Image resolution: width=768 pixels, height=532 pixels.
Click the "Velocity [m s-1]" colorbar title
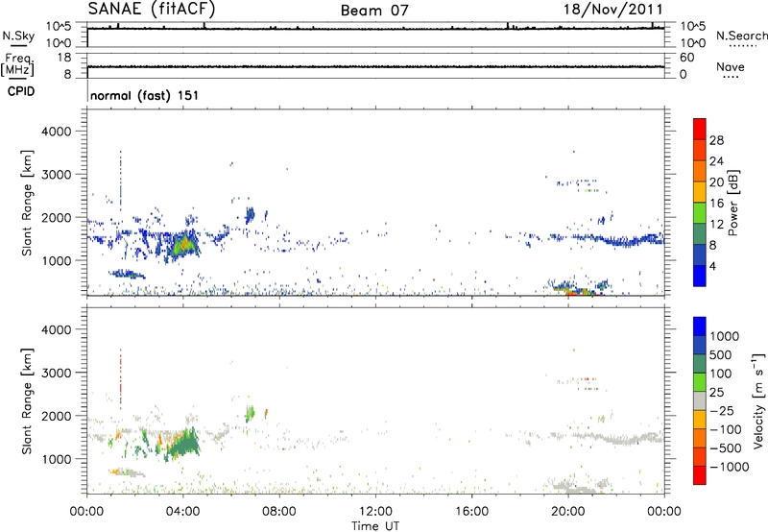coord(758,400)
